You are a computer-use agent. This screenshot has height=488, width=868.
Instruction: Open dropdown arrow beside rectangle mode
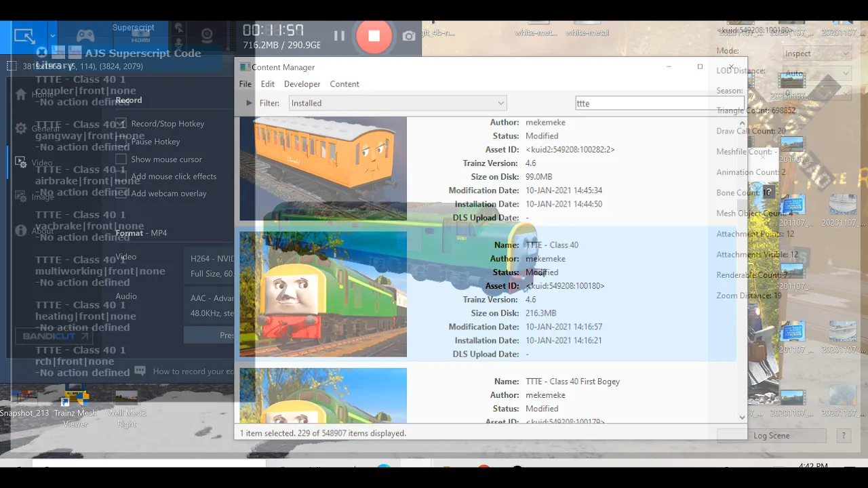52,37
